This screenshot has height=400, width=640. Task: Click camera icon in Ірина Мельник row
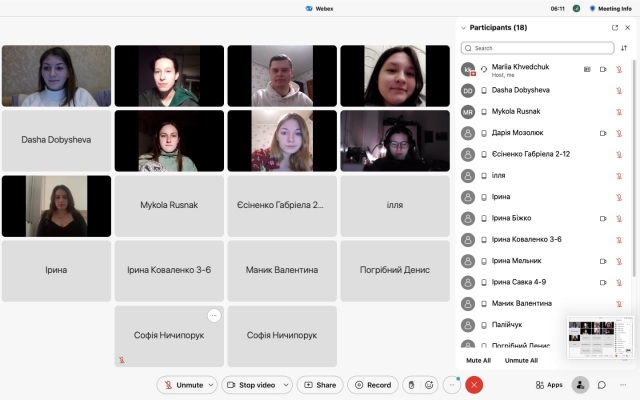point(603,261)
